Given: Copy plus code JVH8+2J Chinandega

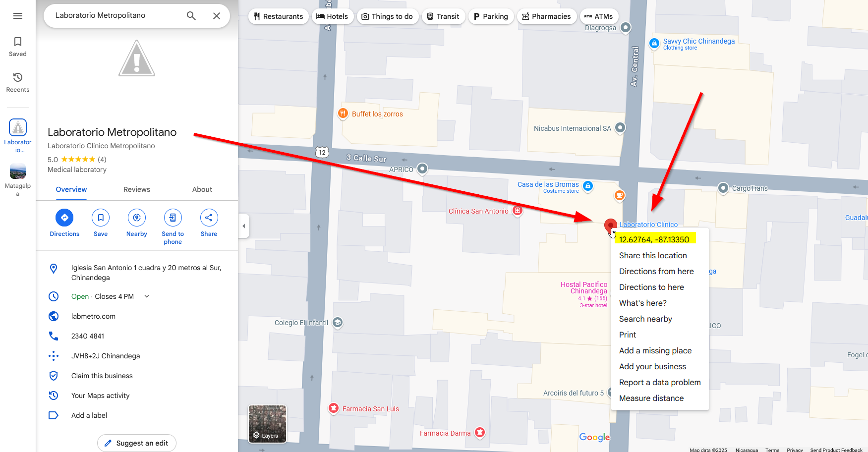Looking at the screenshot, I should [106, 356].
